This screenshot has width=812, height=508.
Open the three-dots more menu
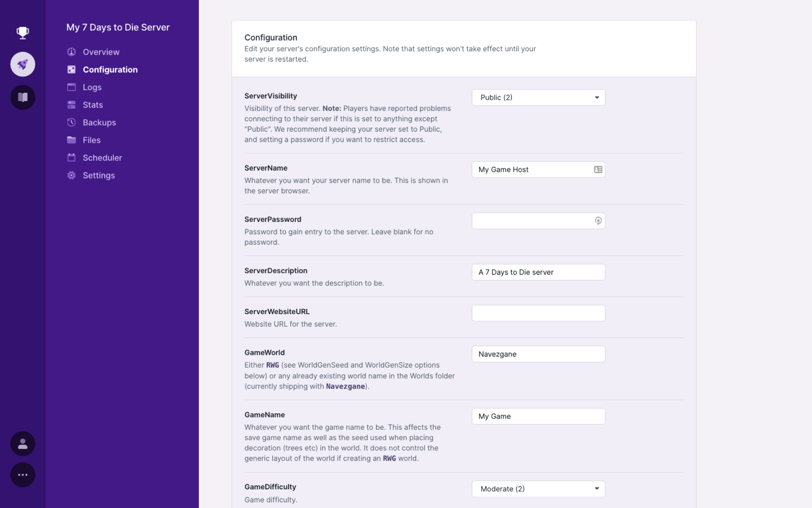coord(23,475)
